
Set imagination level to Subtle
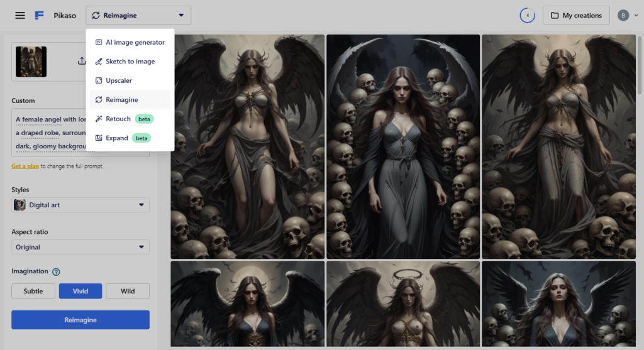coord(33,291)
